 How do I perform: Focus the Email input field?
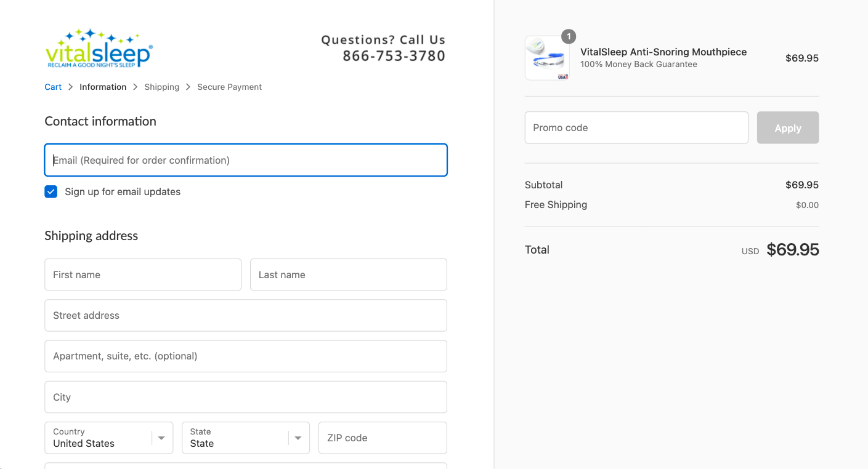246,160
